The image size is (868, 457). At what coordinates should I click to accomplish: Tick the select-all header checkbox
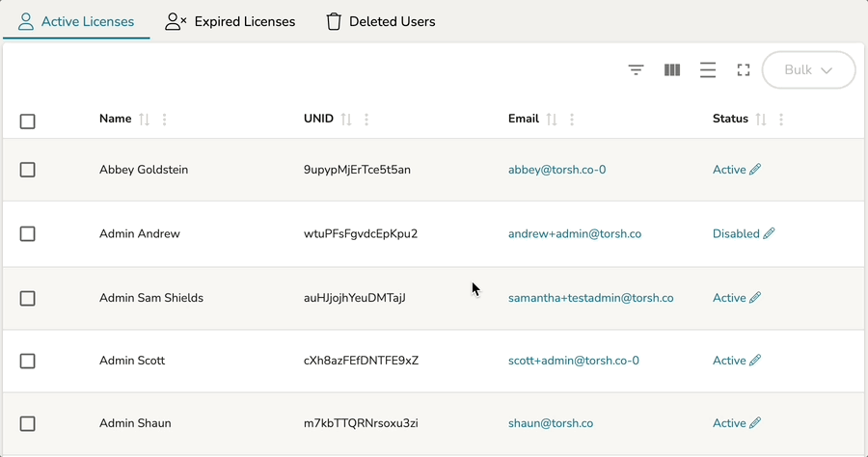pyautogui.click(x=28, y=121)
